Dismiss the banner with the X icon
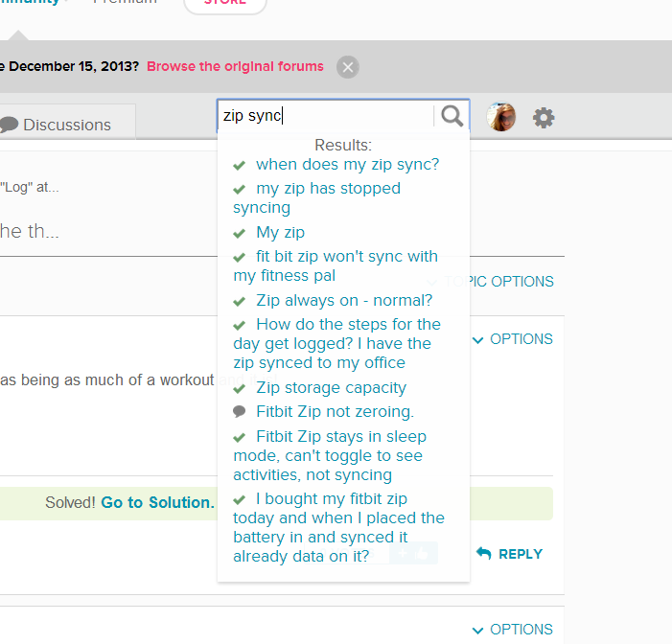Image resolution: width=672 pixels, height=644 pixels. click(x=348, y=67)
